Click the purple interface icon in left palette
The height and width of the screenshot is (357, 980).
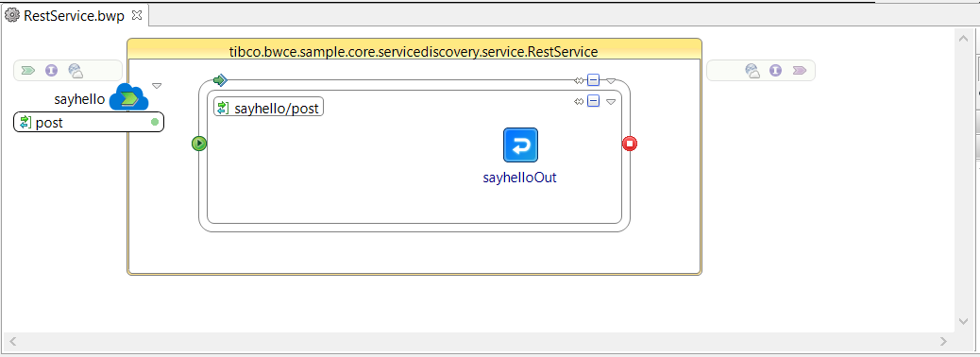(x=51, y=71)
